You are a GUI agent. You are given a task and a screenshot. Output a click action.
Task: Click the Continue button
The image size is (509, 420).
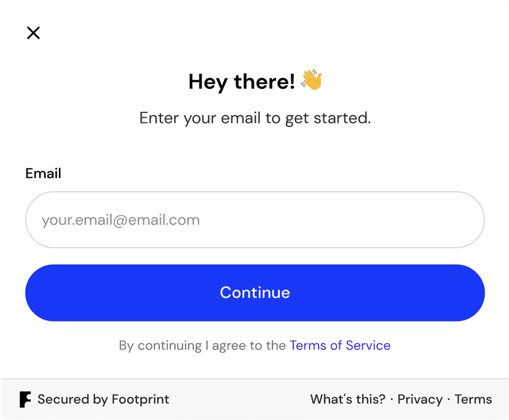(255, 293)
